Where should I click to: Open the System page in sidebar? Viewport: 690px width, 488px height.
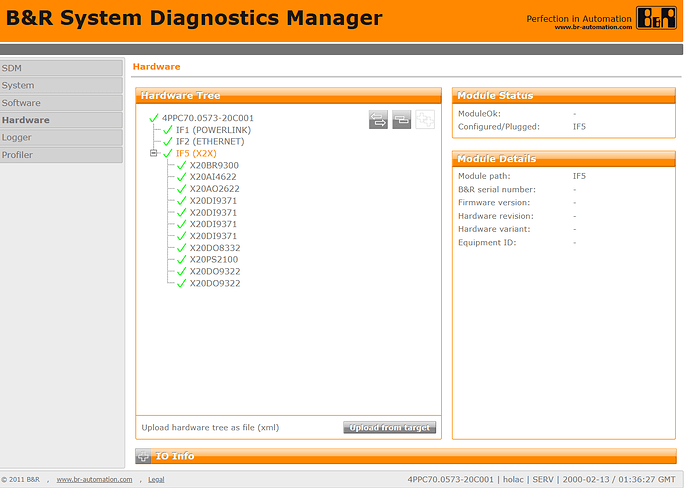click(61, 85)
